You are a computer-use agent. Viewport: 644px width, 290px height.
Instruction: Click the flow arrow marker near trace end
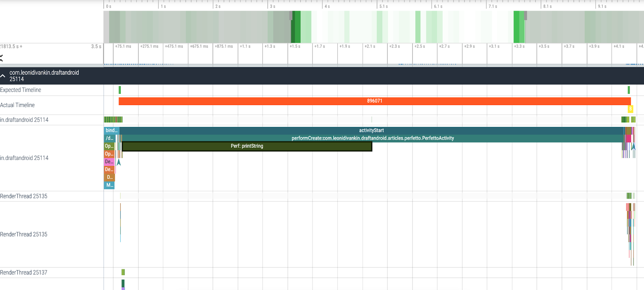pyautogui.click(x=633, y=147)
